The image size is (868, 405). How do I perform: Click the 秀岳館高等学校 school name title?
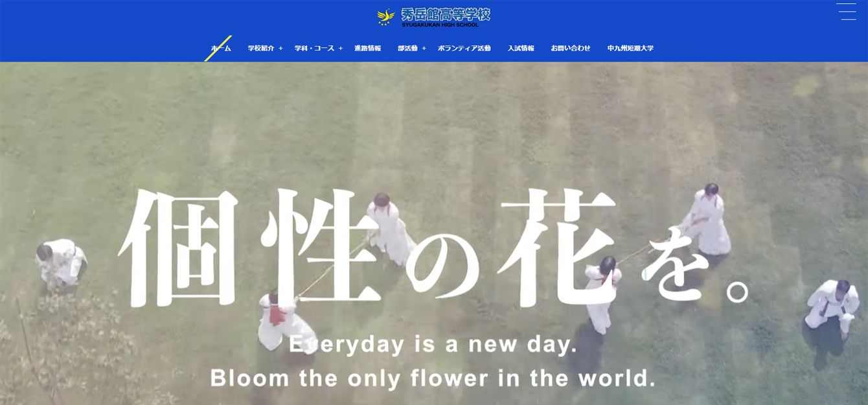pyautogui.click(x=445, y=14)
